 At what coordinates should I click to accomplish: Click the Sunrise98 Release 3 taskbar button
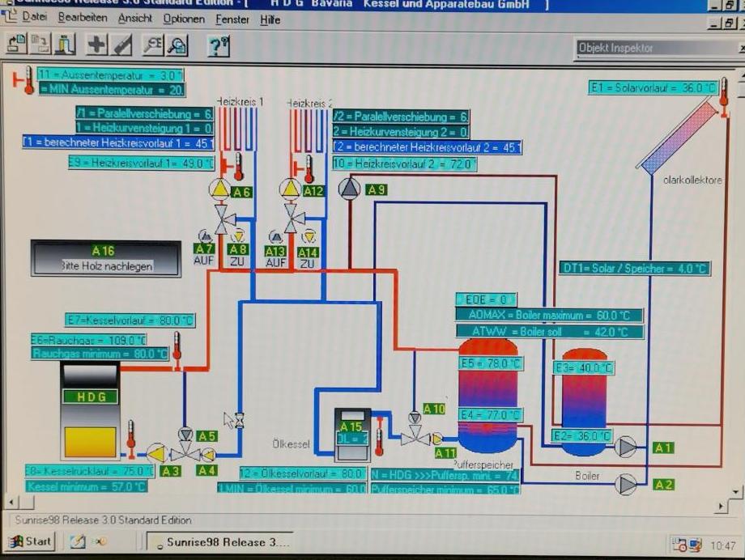pos(221,542)
